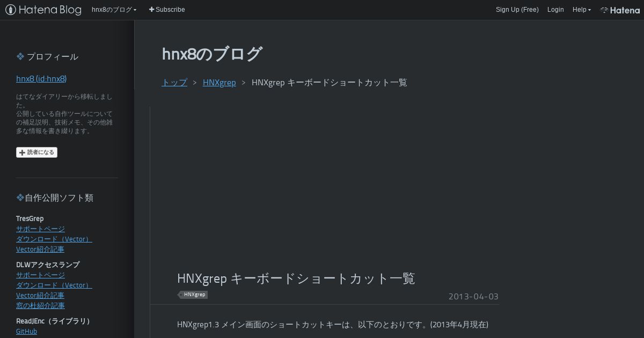Click article title HNXgrep キーボードショートカット一覧
This screenshot has height=338, width=644.
pos(296,278)
